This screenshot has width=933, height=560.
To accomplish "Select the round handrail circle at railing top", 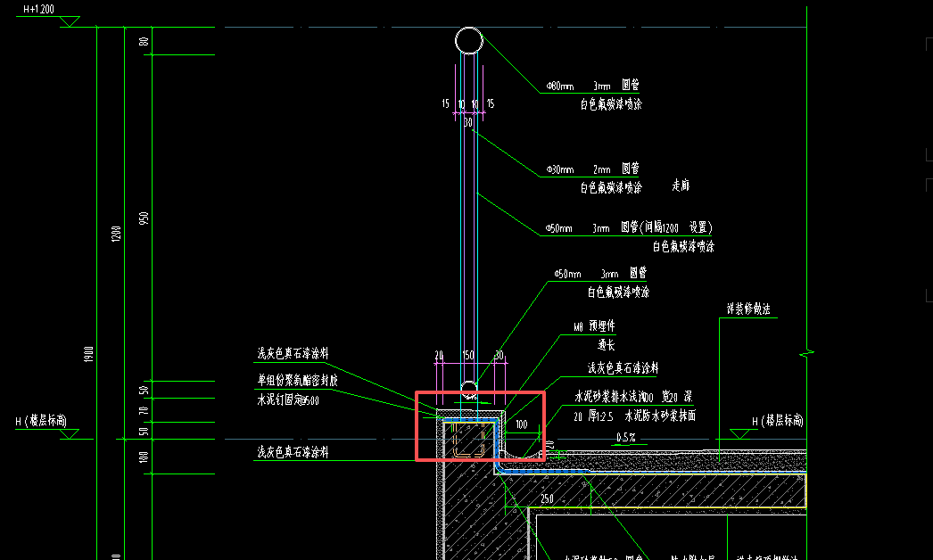I will click(469, 41).
